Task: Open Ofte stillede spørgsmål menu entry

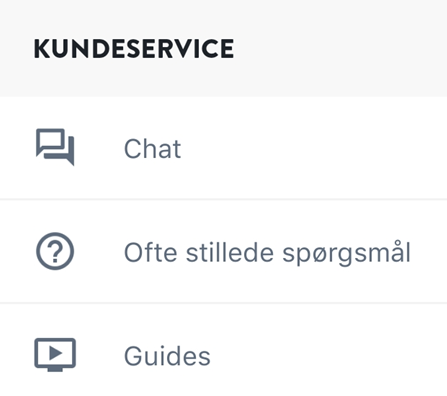Action: coord(223,251)
